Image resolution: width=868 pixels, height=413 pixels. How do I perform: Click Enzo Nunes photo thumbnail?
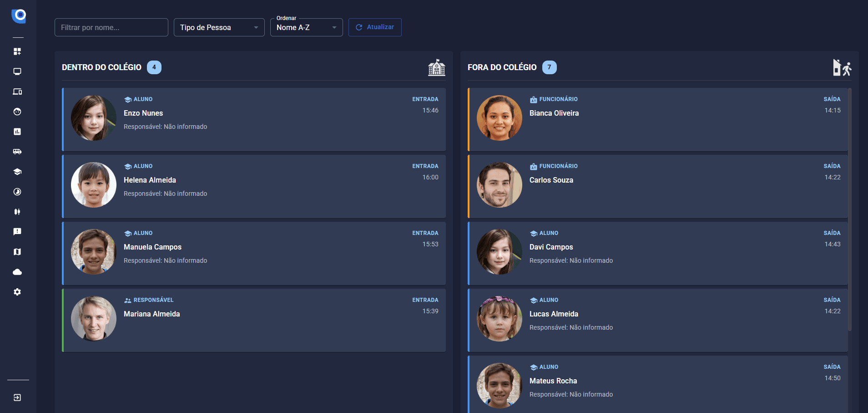94,118
